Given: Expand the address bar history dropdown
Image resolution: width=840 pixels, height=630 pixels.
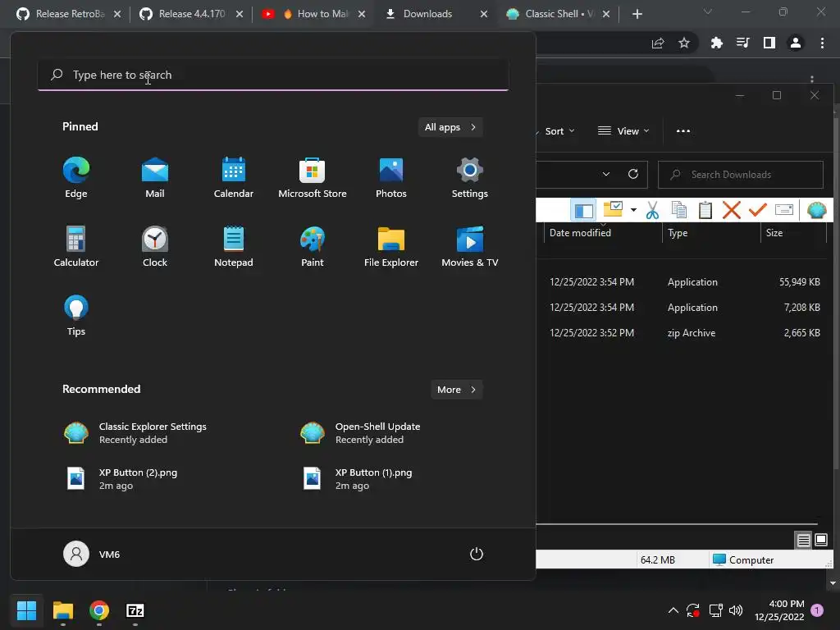Looking at the screenshot, I should pyautogui.click(x=606, y=174).
